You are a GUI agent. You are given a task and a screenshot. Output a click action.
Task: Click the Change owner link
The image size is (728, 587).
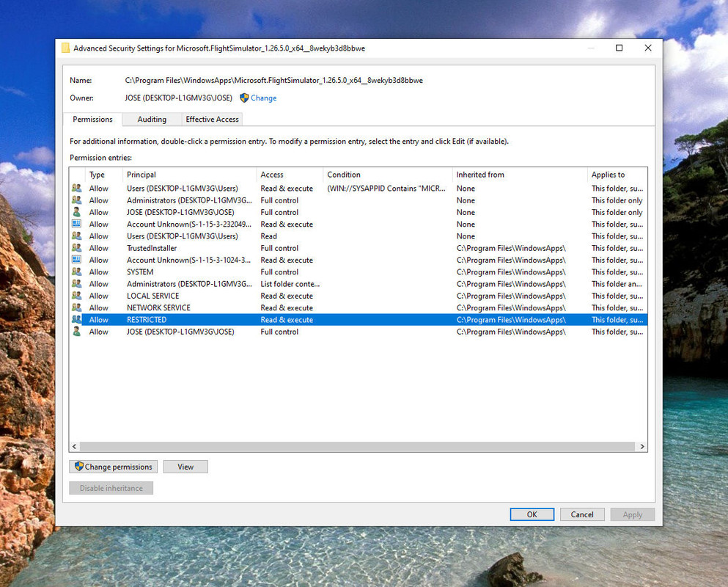click(264, 98)
